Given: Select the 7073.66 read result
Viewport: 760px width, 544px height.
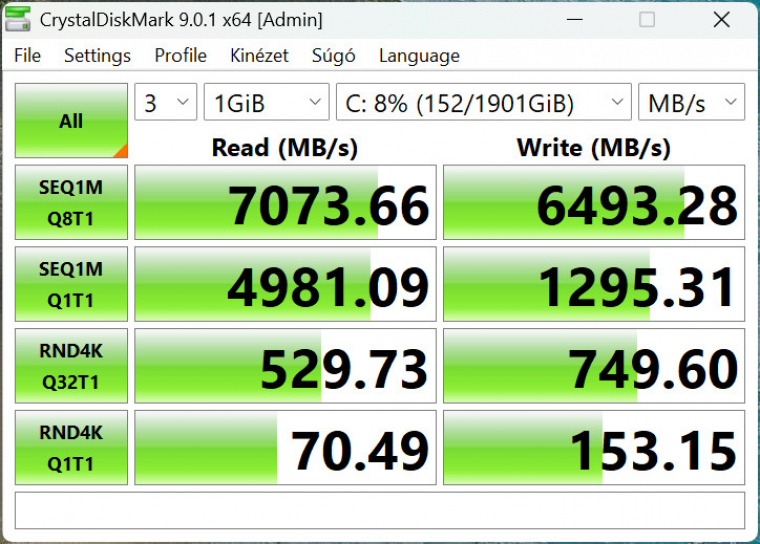Looking at the screenshot, I should point(285,202).
